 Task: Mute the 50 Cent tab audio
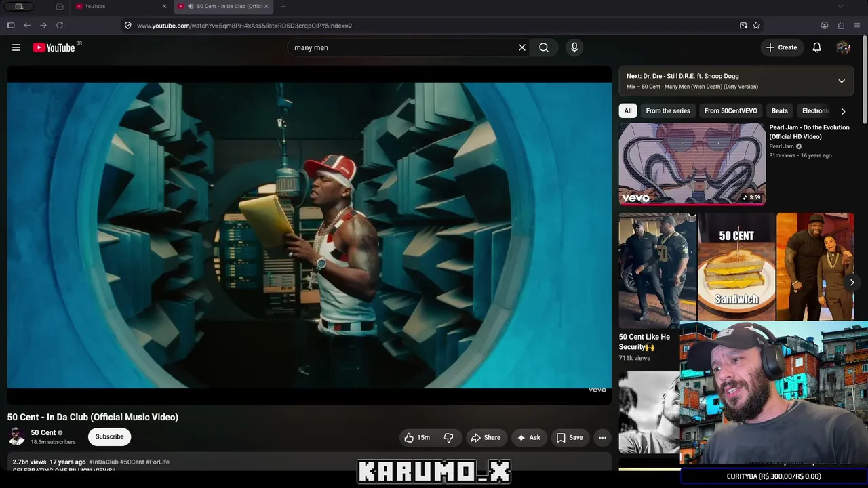pyautogui.click(x=191, y=6)
